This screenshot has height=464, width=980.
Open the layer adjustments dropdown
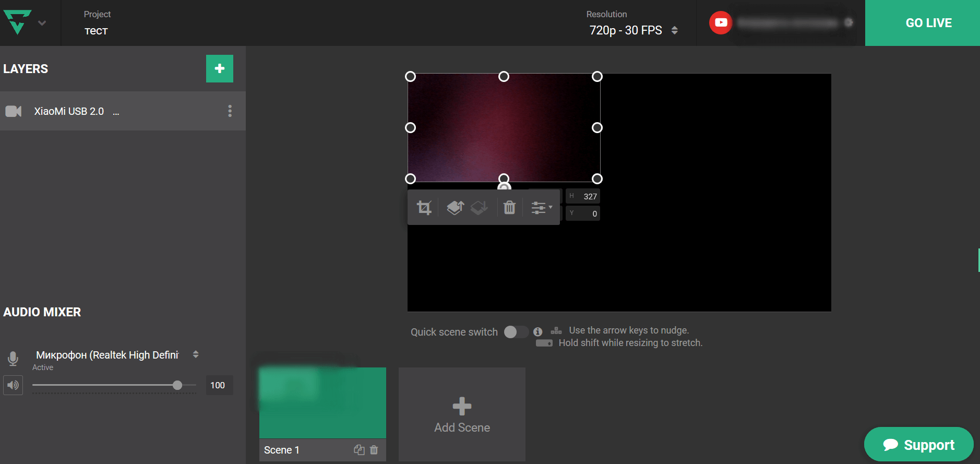coord(541,208)
